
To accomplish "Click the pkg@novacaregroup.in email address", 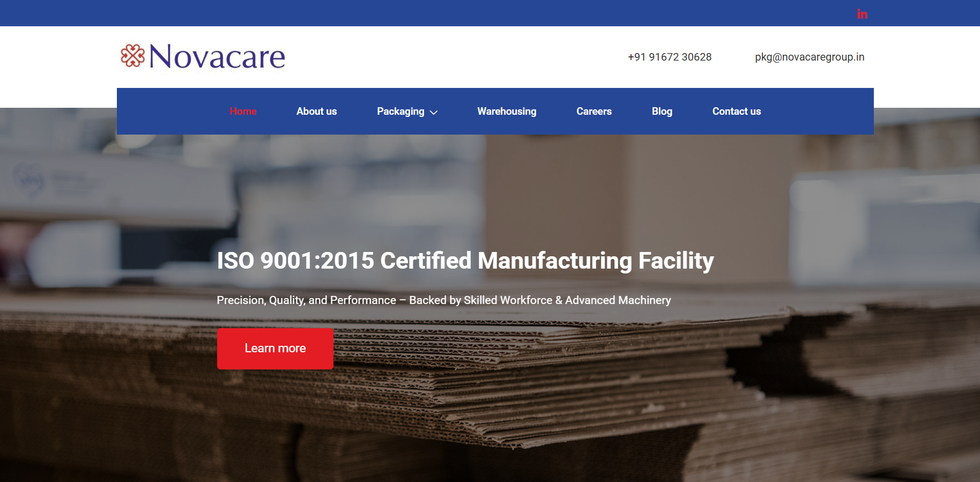I will pyautogui.click(x=809, y=57).
